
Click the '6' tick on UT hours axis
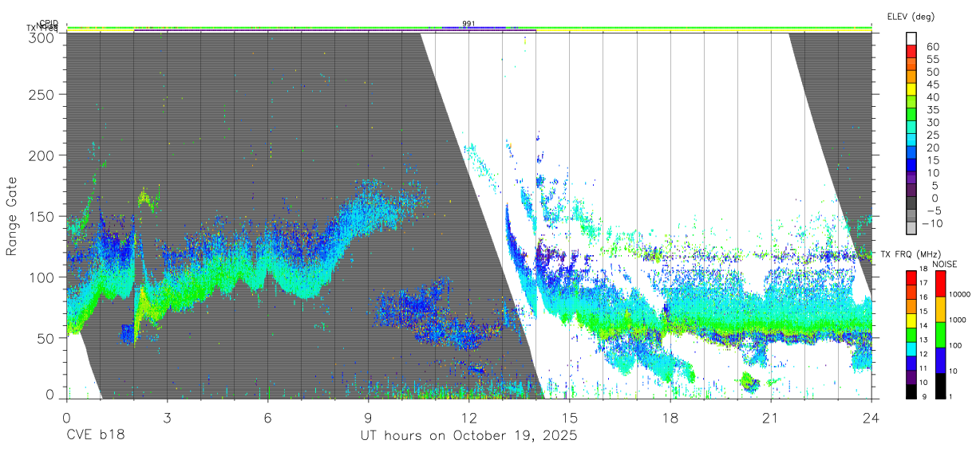(267, 418)
